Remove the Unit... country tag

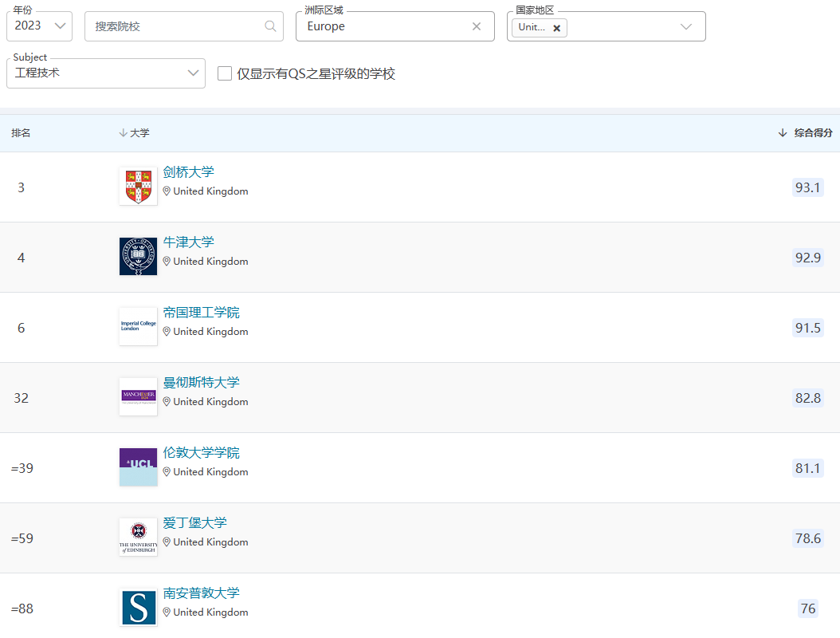[x=556, y=28]
